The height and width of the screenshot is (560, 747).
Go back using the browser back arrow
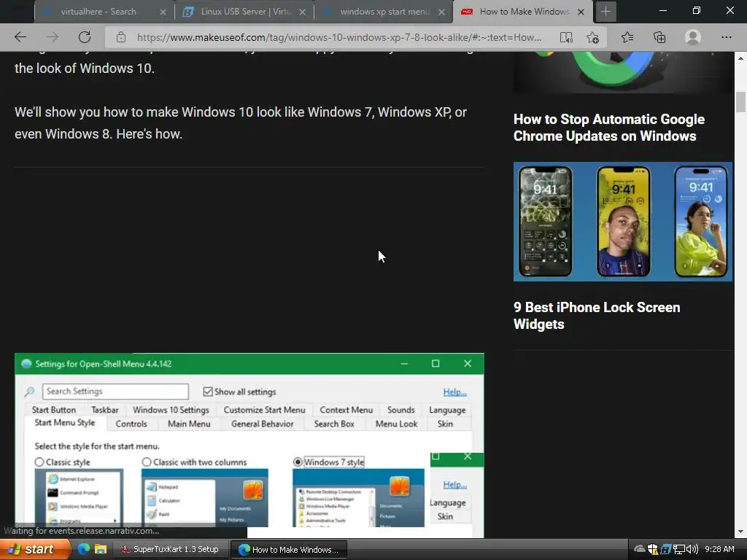[x=20, y=37]
